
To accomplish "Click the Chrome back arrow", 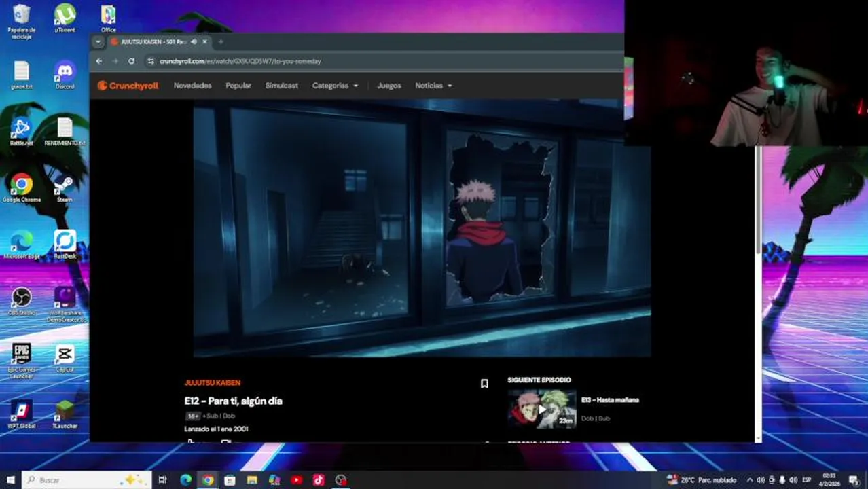I will 99,61.
